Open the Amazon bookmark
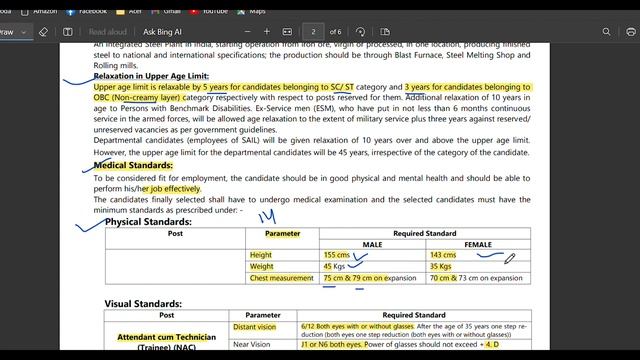This screenshot has height=360, width=640. tap(39, 11)
